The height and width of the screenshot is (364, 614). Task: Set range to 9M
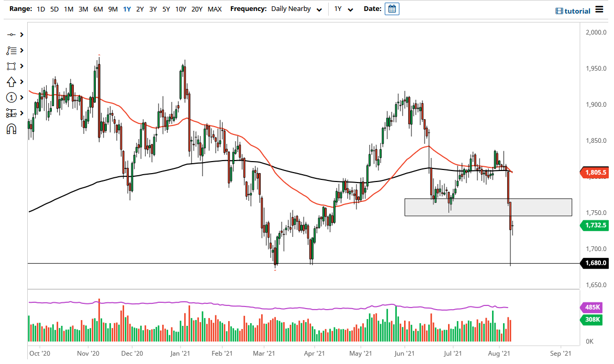point(113,9)
